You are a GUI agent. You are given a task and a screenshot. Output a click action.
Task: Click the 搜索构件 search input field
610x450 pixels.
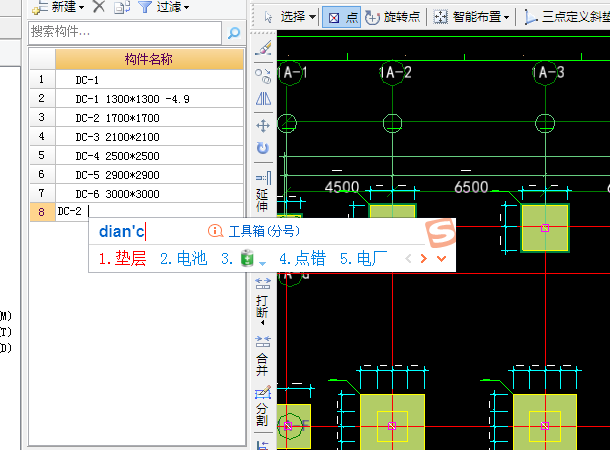pos(125,32)
